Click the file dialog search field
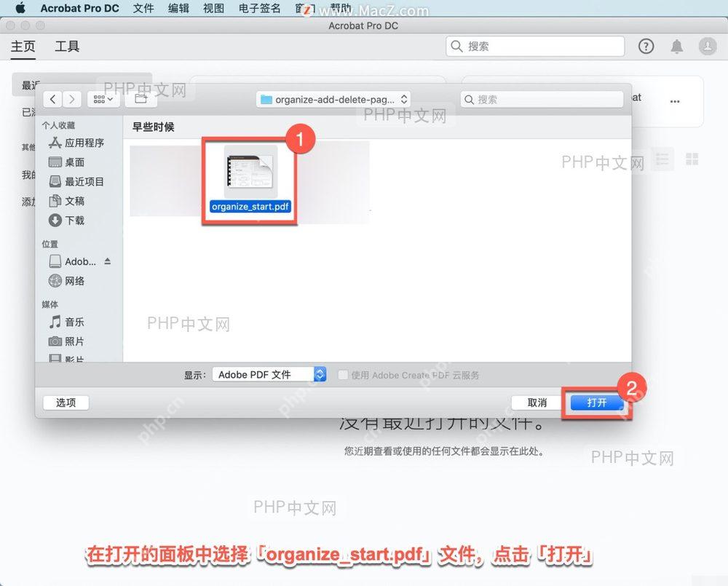The image size is (728, 586). coord(542,100)
